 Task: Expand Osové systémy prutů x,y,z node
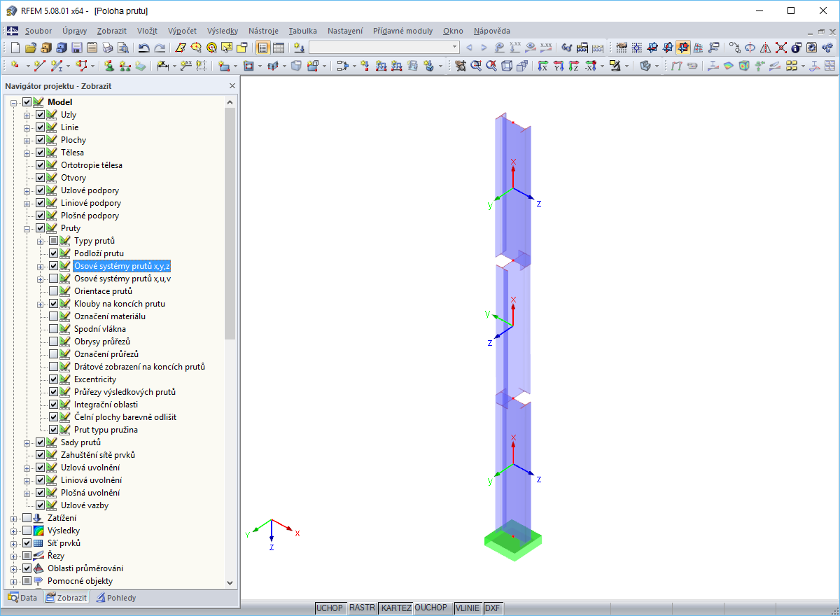point(41,266)
